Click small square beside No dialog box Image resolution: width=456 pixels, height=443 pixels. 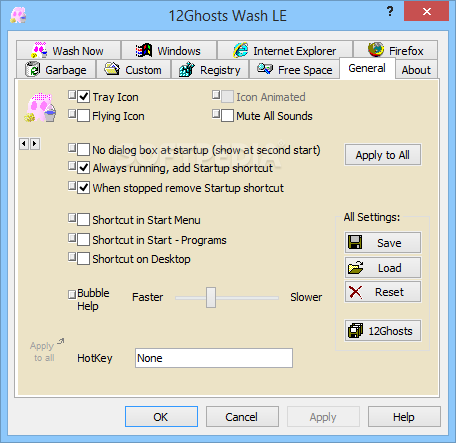(x=72, y=148)
